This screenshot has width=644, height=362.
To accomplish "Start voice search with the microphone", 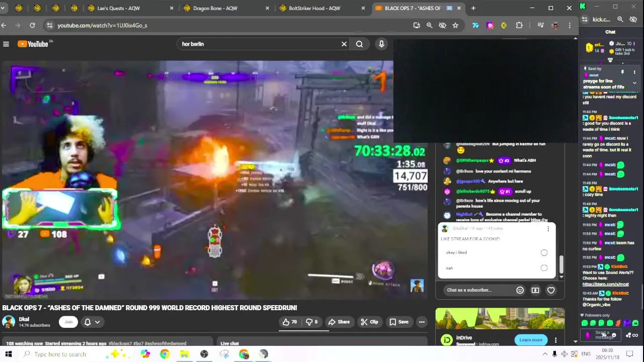I will 381,44.
